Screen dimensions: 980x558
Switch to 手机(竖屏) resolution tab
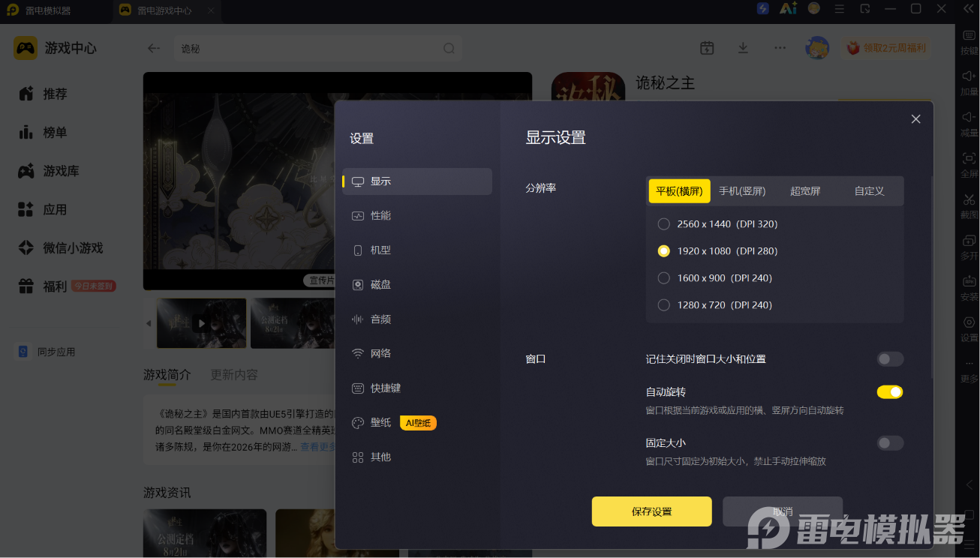742,191
